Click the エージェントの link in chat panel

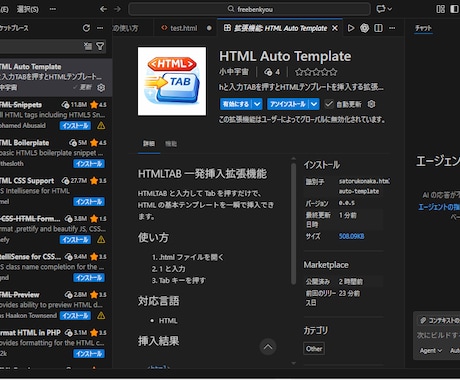click(x=439, y=207)
